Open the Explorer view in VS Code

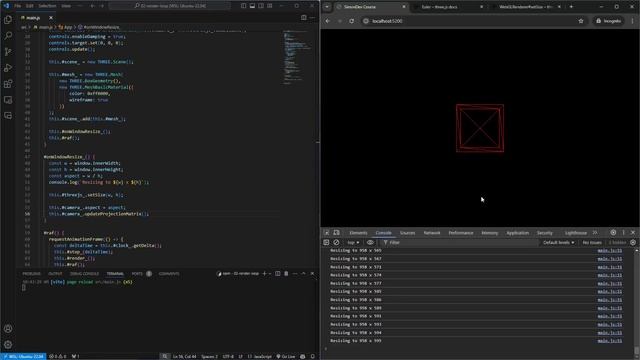(8, 20)
